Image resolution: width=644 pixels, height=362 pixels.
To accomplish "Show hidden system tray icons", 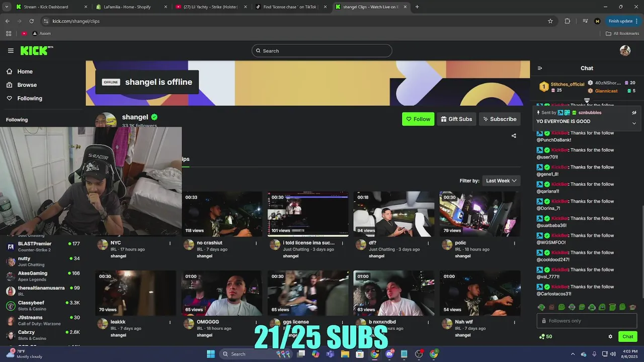I will click(573, 354).
